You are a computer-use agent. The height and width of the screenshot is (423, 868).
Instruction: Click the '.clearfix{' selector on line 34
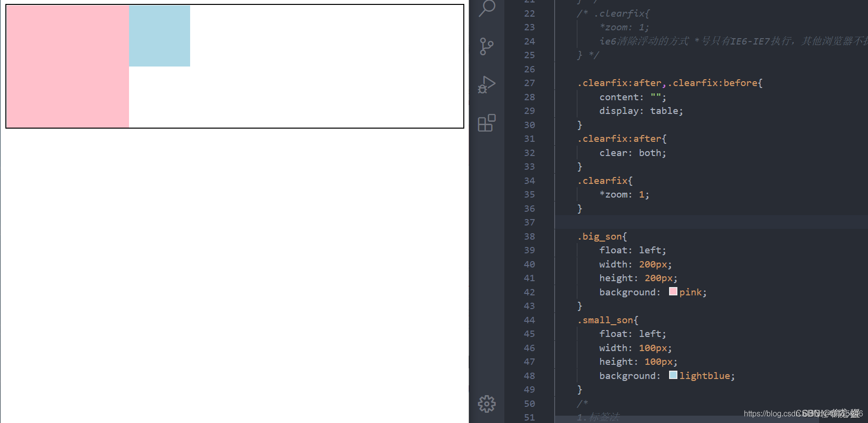(x=605, y=181)
